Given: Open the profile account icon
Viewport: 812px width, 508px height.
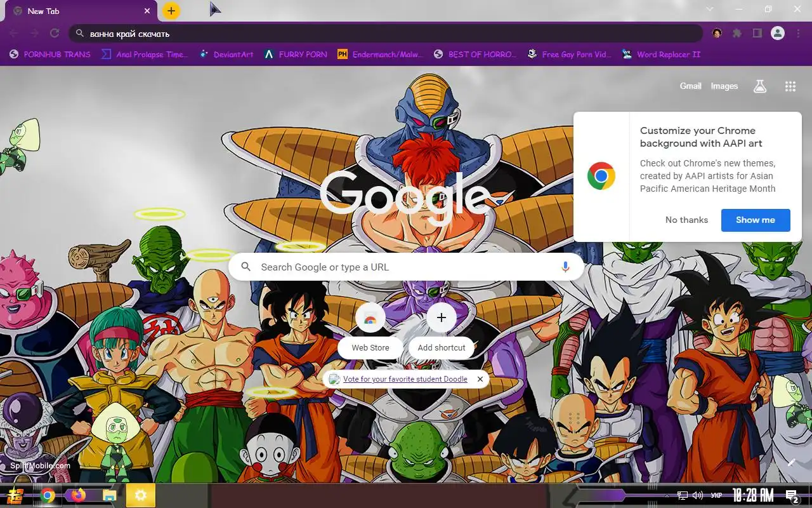Looking at the screenshot, I should [778, 33].
